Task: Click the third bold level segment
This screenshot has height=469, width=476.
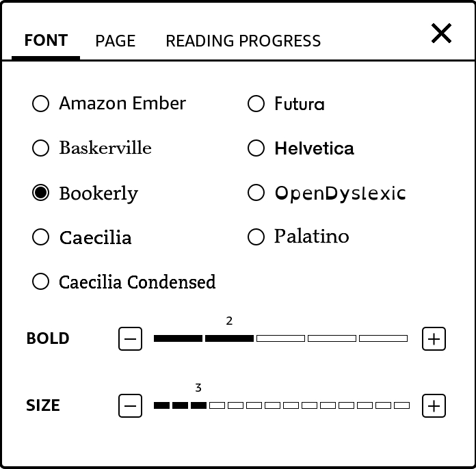Action: coord(280,338)
